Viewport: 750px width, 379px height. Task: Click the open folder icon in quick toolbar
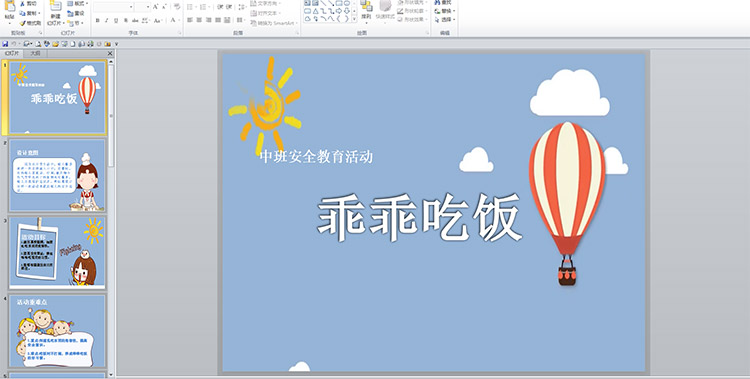coord(55,44)
